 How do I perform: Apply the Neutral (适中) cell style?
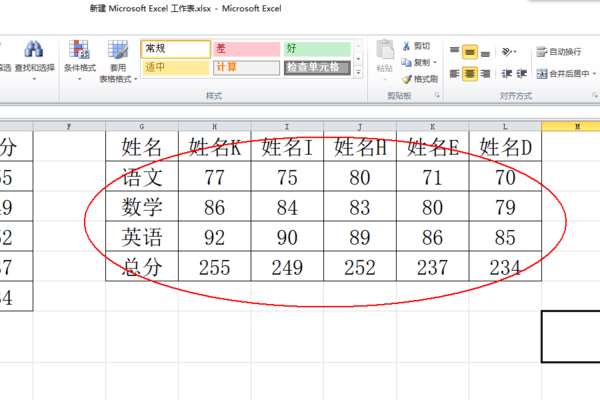(x=176, y=68)
